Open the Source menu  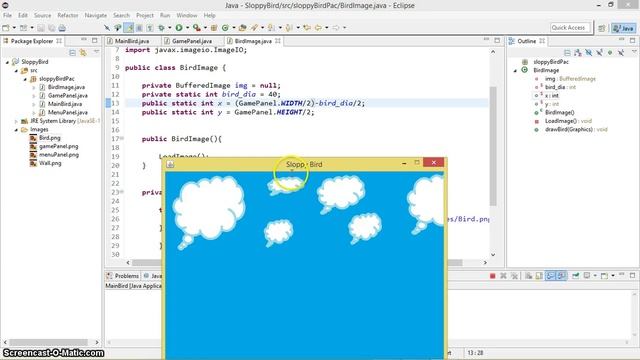click(x=42, y=16)
